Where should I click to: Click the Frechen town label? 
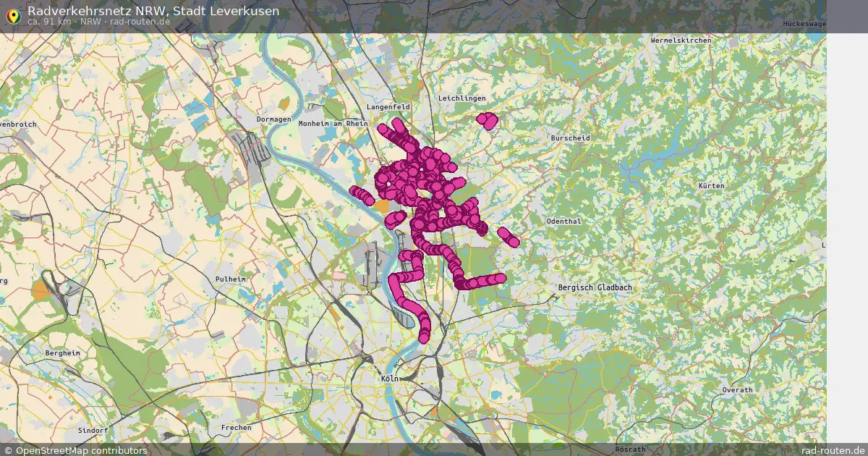tap(237, 428)
